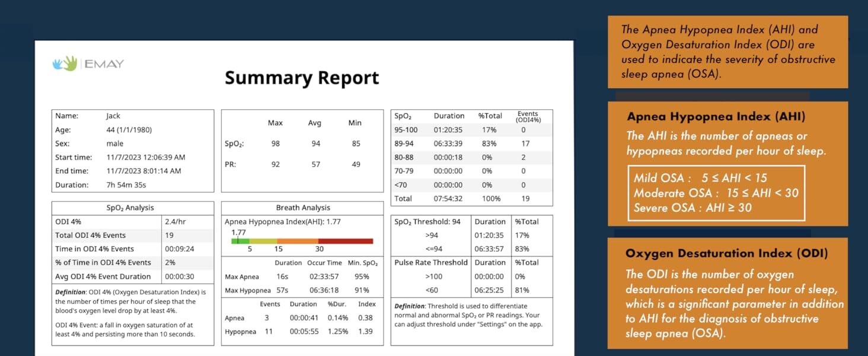Click the Max Hypopnea row label
Screen dimensions: 868x356
click(248, 290)
